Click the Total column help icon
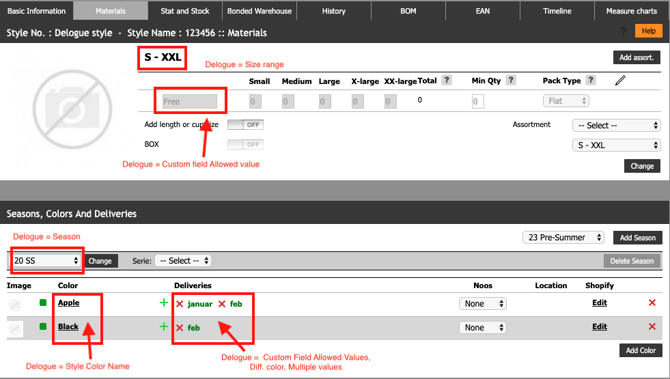 (447, 80)
